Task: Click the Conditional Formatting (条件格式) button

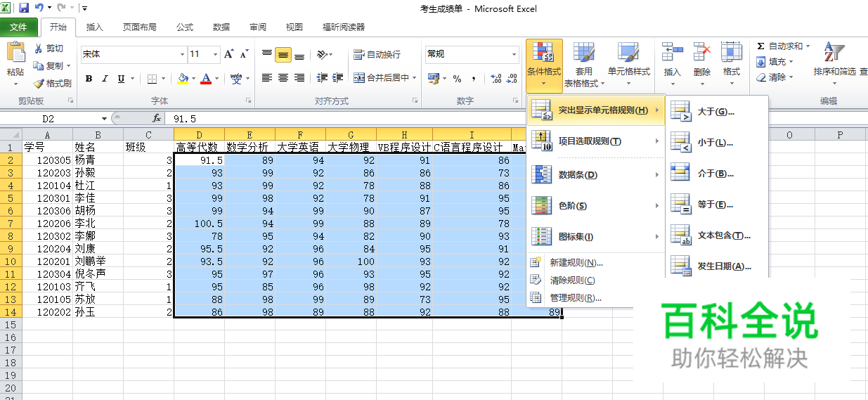Action: [544, 65]
